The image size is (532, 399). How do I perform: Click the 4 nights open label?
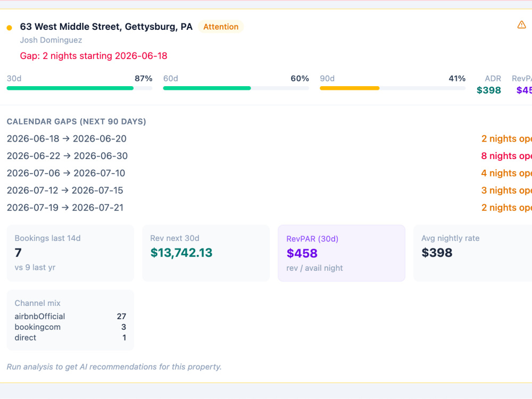(x=506, y=173)
